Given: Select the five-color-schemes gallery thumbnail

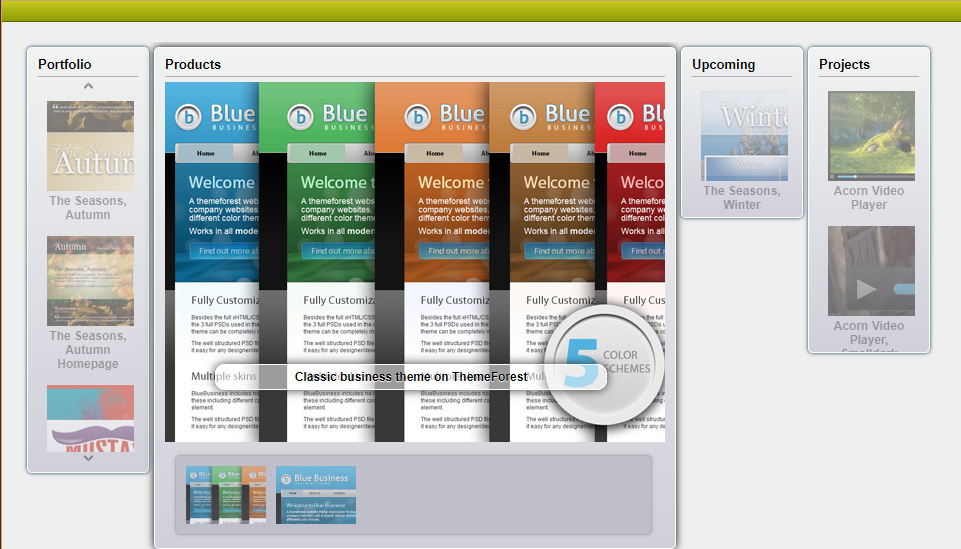Looking at the screenshot, I should tap(226, 495).
